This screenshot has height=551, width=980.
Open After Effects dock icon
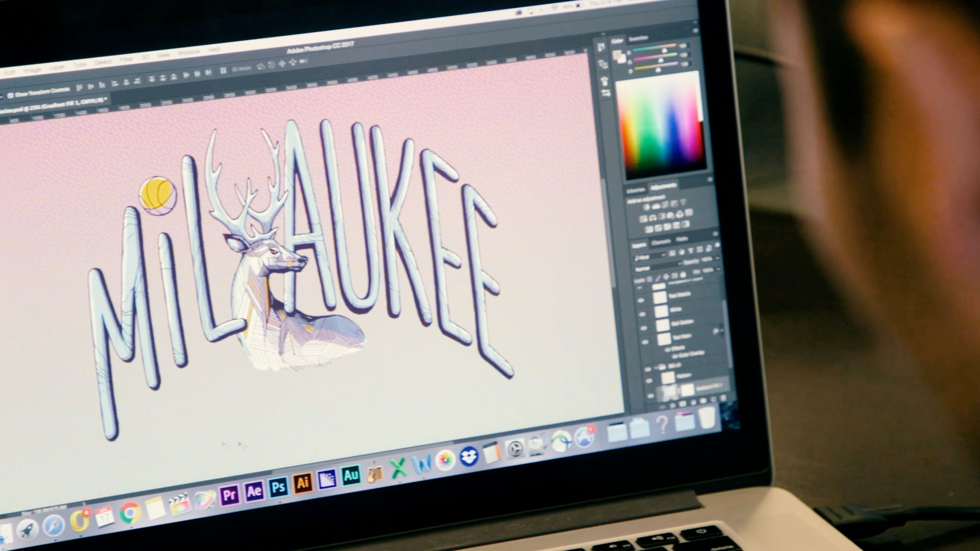(254, 491)
